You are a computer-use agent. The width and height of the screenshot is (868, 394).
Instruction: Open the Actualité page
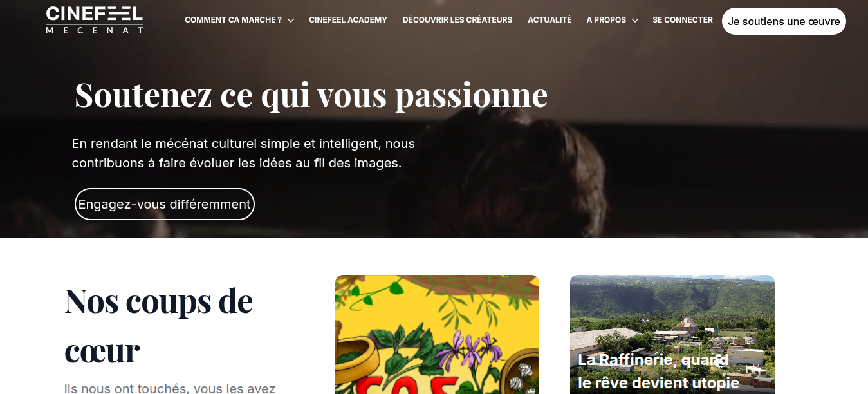[x=549, y=20]
